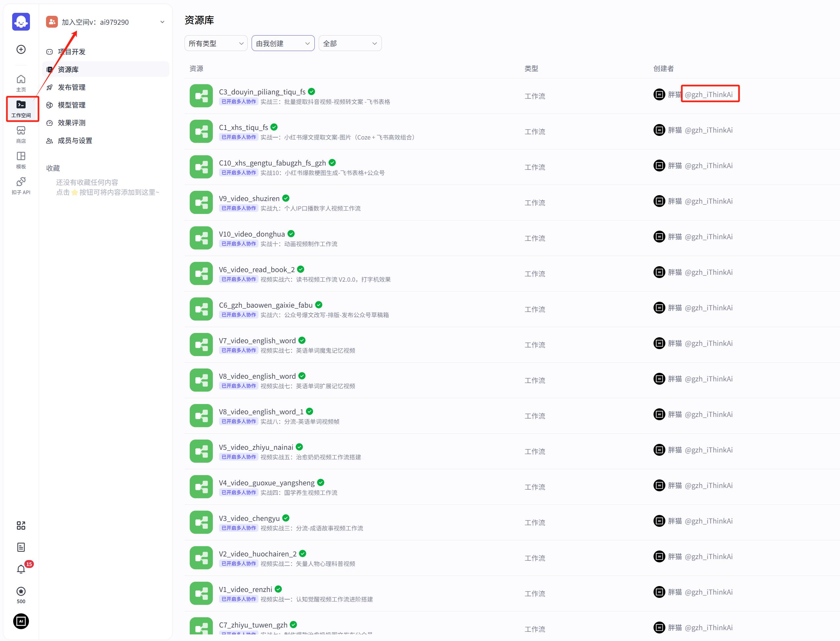Screen dimensions: 840x641
Task: Select 发布管理 in the side menu
Action: pos(106,87)
